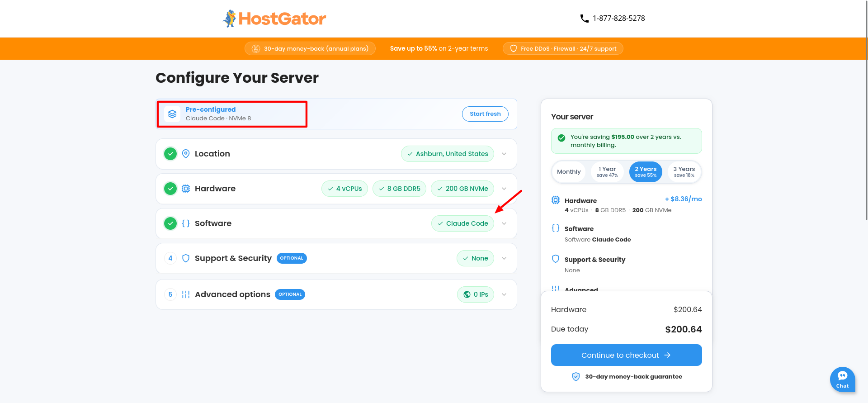The image size is (868, 403).
Task: Click the green check on Hardware step
Action: coord(170,189)
